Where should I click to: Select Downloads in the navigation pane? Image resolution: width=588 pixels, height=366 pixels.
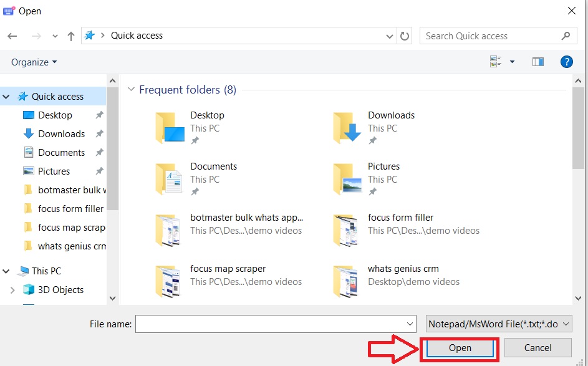pos(62,134)
